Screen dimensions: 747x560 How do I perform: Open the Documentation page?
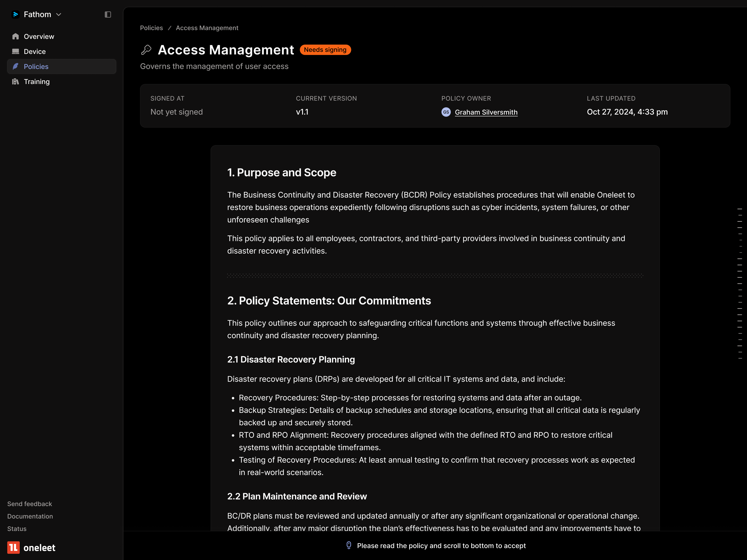tap(30, 516)
